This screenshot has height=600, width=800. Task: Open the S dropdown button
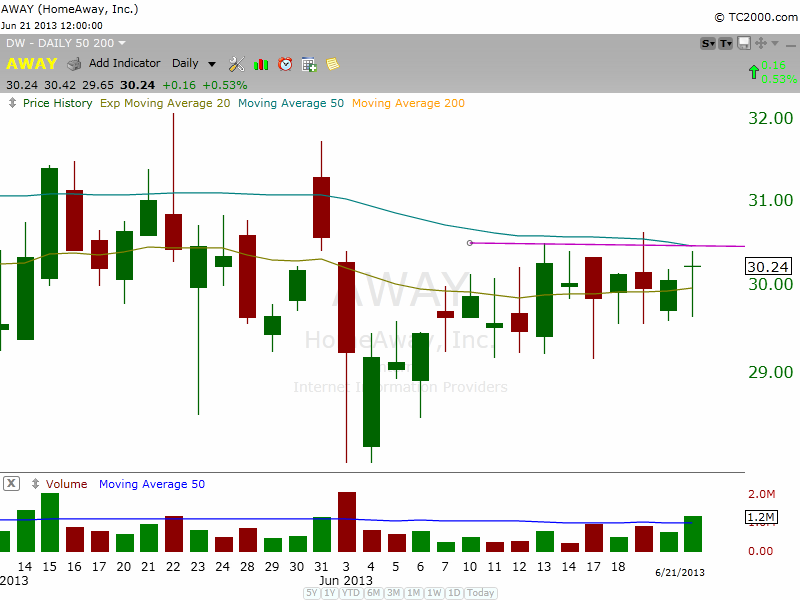pyautogui.click(x=708, y=44)
